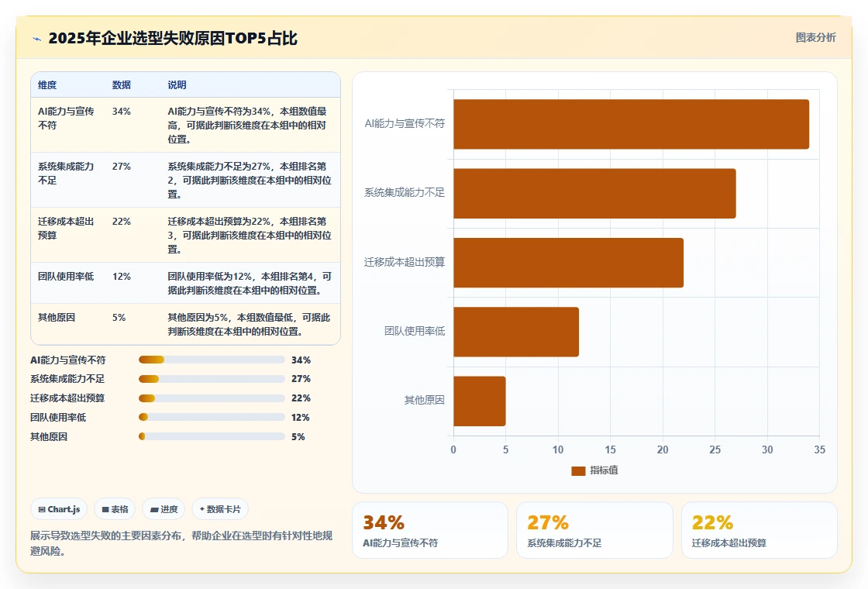Click the AI能力与宣传不符 chart bar
The image size is (868, 589).
click(631, 124)
